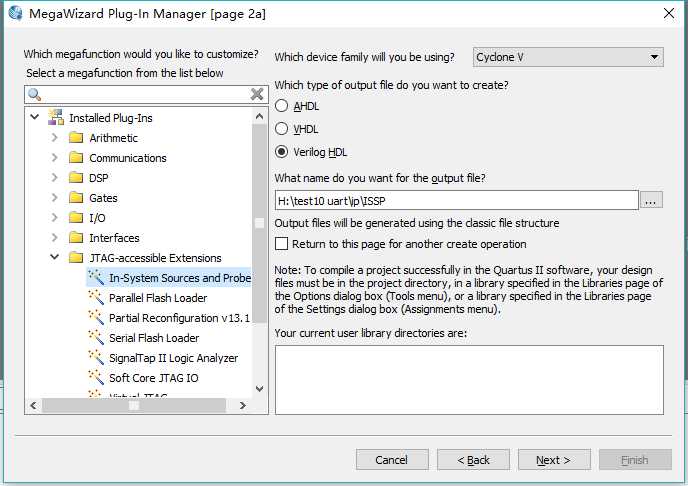The width and height of the screenshot is (688, 486).
Task: Collapse the Installed Plug-Ins tree
Action: pyautogui.click(x=35, y=117)
